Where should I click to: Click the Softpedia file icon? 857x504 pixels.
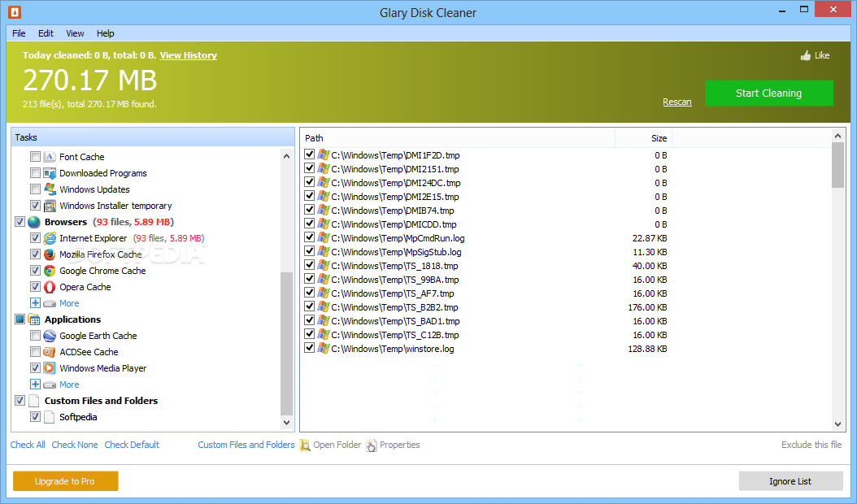[50, 417]
